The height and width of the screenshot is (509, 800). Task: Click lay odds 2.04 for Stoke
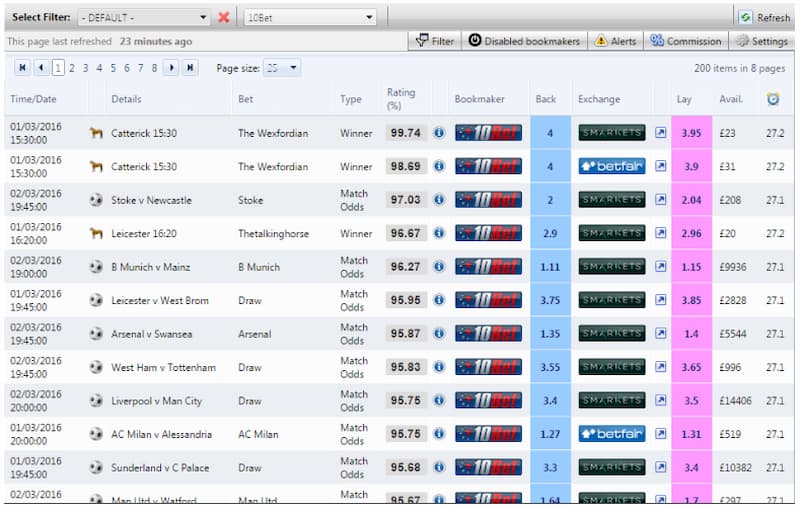[691, 200]
